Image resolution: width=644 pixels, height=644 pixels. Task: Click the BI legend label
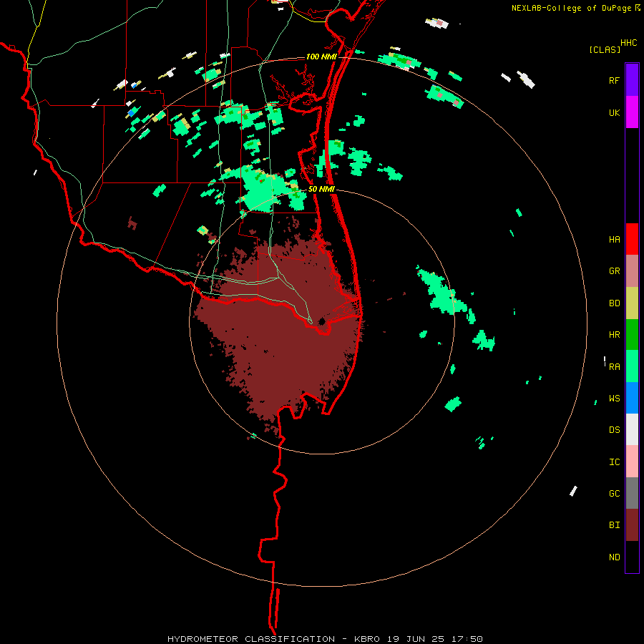[614, 525]
